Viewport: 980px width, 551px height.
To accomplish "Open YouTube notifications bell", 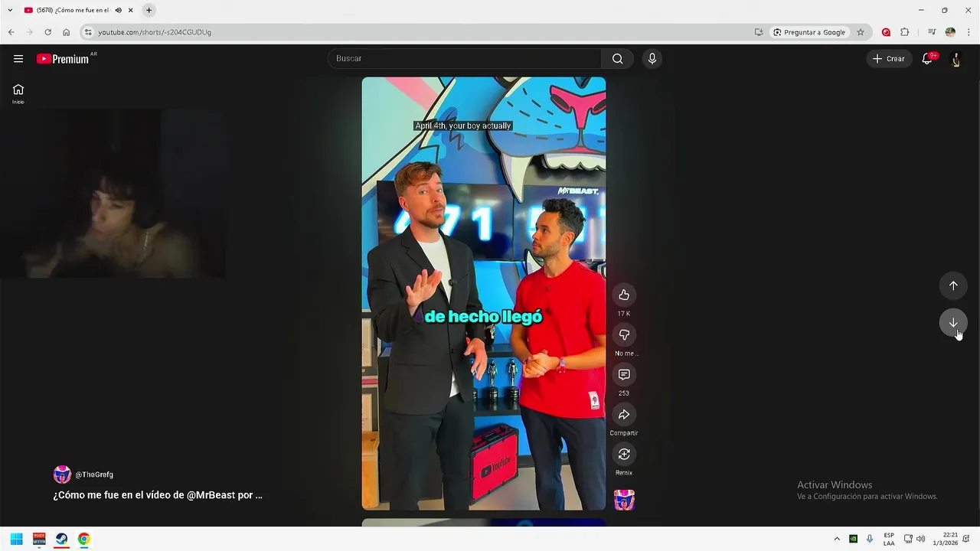I will pos(927,59).
